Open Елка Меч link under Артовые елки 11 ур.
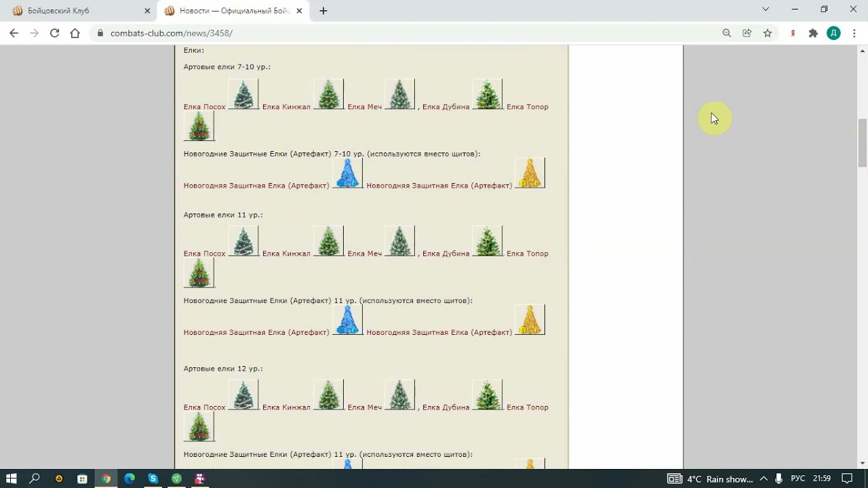The image size is (868, 488). tap(364, 253)
